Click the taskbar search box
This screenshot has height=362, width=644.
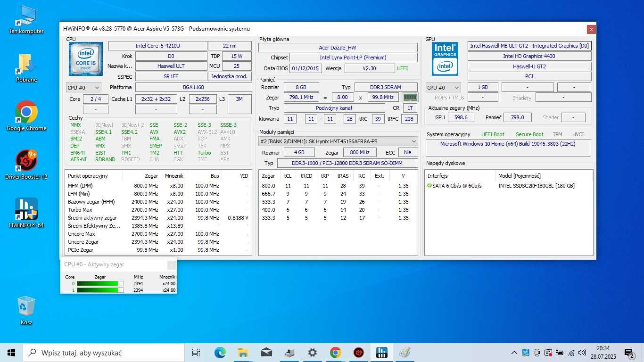(x=104, y=353)
